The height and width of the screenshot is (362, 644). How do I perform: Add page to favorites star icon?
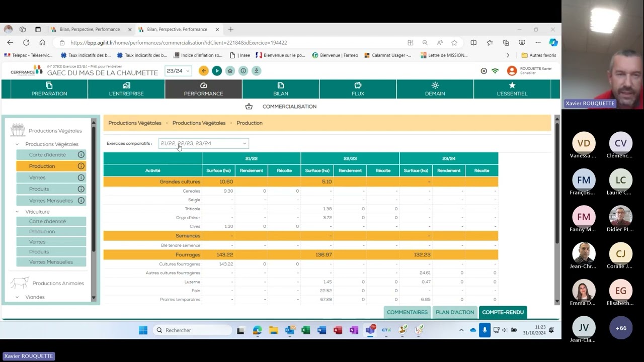coord(454,43)
